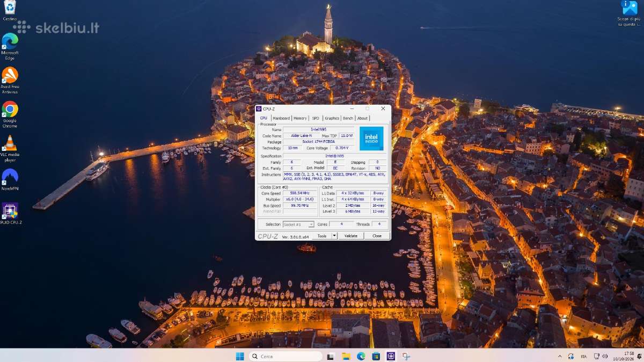Click the Revision value N0
The height and width of the screenshot is (362, 644).
(x=377, y=168)
